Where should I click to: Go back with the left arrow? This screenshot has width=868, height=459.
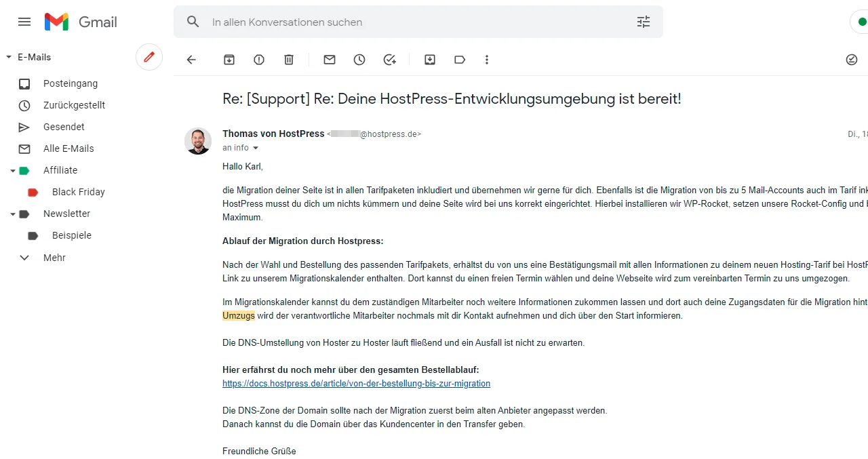pos(191,60)
